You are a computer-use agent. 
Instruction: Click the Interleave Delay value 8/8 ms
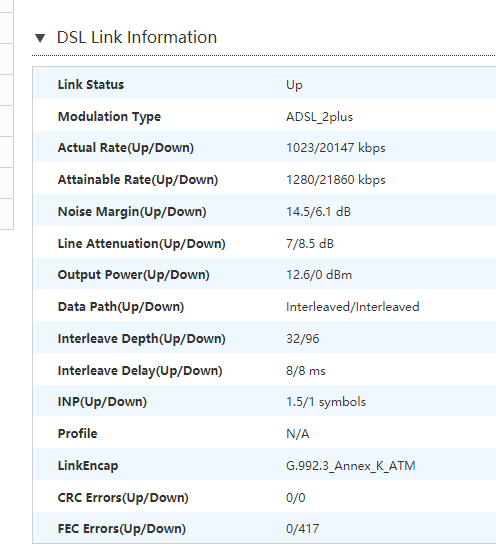(306, 371)
